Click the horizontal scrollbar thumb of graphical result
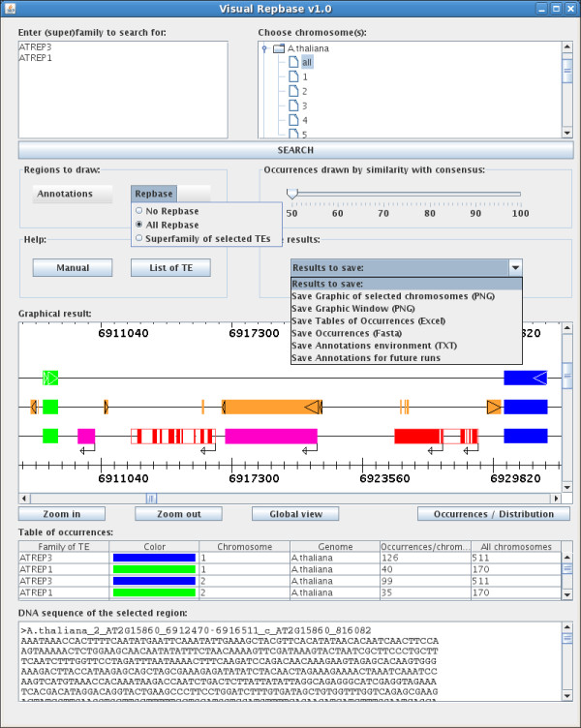The width and height of the screenshot is (581, 728). click(151, 499)
